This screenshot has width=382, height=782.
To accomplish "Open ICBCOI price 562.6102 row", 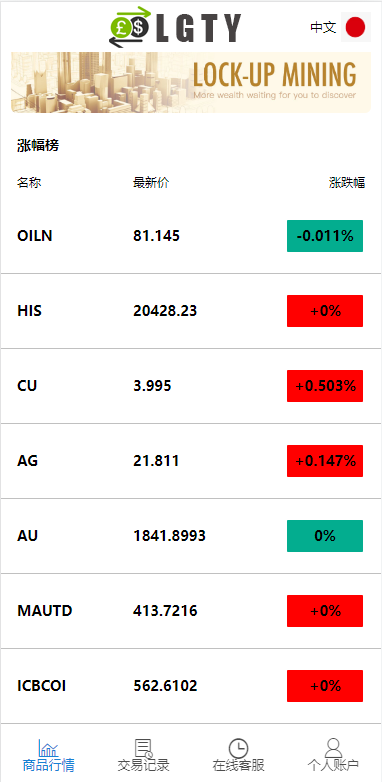I will pyautogui.click(x=191, y=686).
